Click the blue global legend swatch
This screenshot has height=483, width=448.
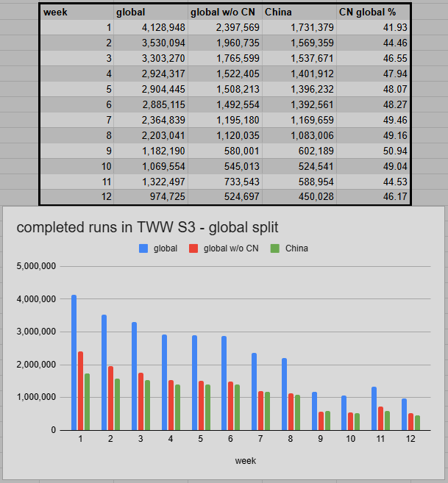tap(143, 248)
